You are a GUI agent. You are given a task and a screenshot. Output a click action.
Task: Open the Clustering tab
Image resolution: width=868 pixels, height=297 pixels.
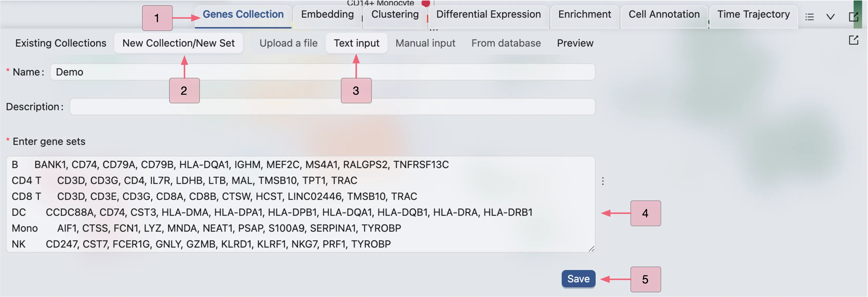tap(395, 15)
